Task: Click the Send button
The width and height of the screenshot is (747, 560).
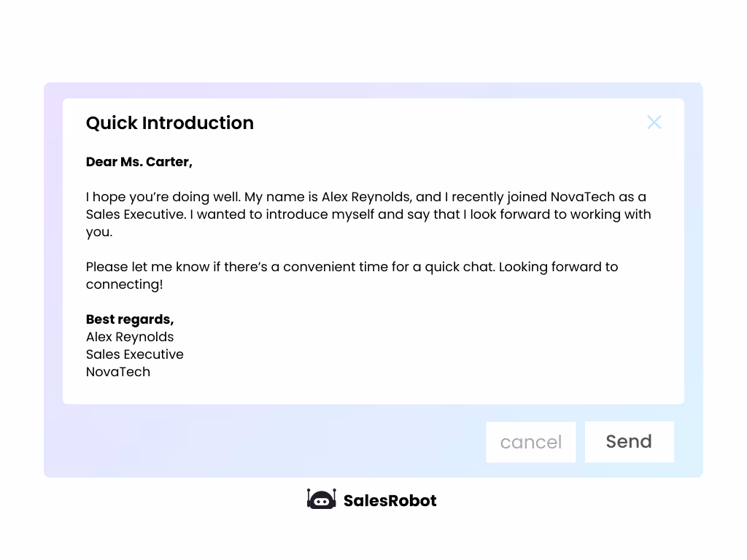Action: pyautogui.click(x=629, y=441)
